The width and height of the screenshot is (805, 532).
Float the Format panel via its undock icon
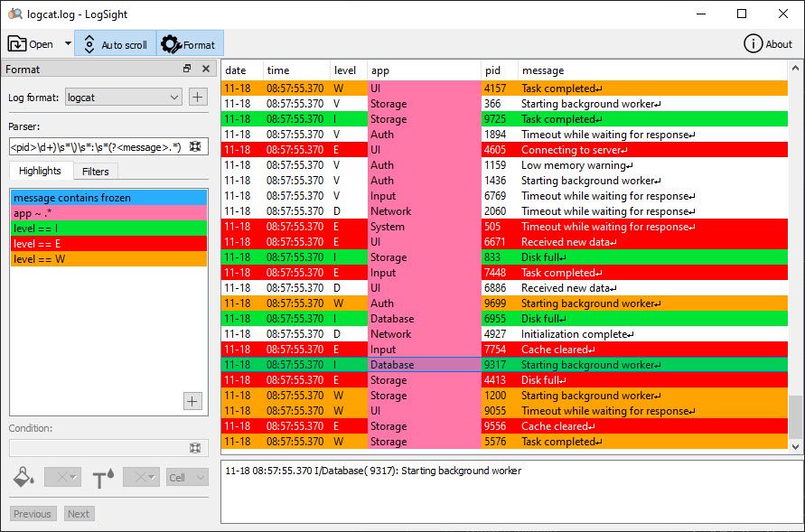point(187,69)
